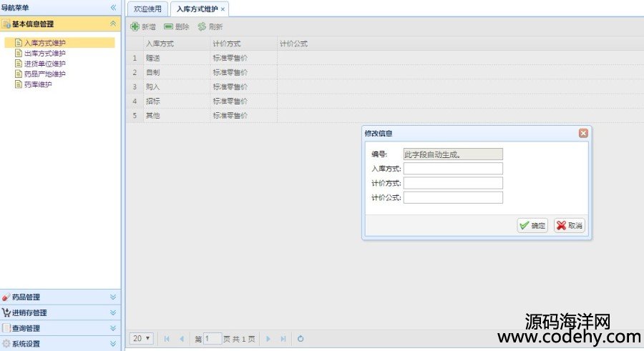
Task: Go to first page in pager
Action: coord(167,339)
